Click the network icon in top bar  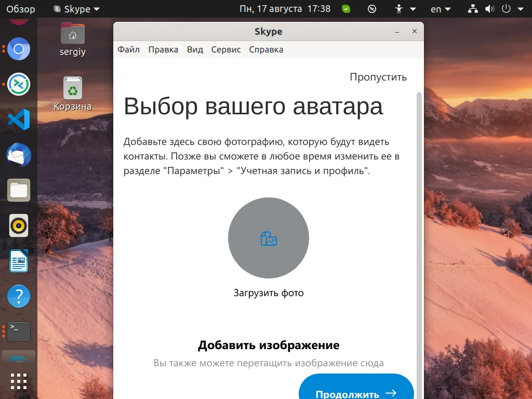(473, 9)
